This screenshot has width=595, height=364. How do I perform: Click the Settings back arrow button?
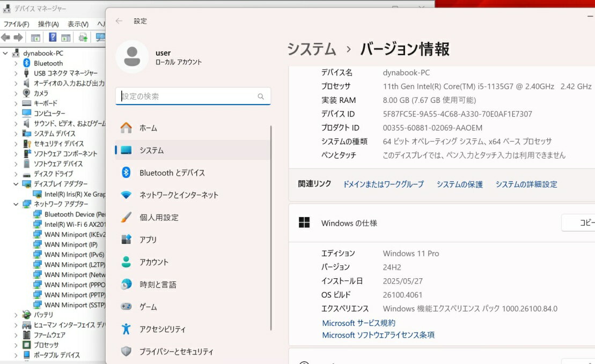coord(119,21)
